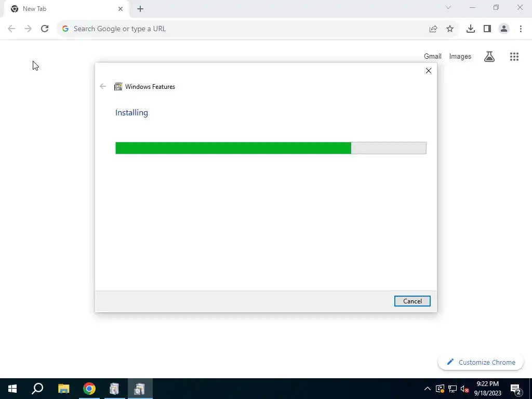
Task: Open Chrome profile avatar menu
Action: click(504, 29)
